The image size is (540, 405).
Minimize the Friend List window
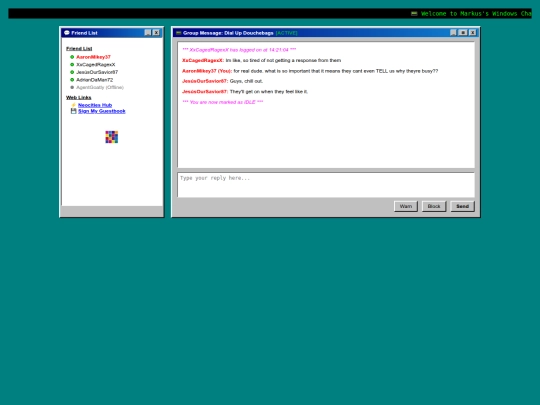tap(148, 33)
